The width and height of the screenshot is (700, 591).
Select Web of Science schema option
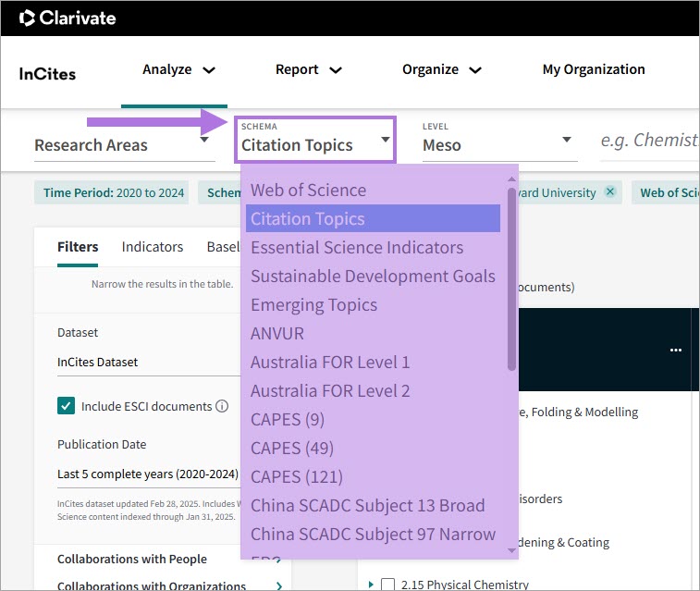(x=373, y=191)
